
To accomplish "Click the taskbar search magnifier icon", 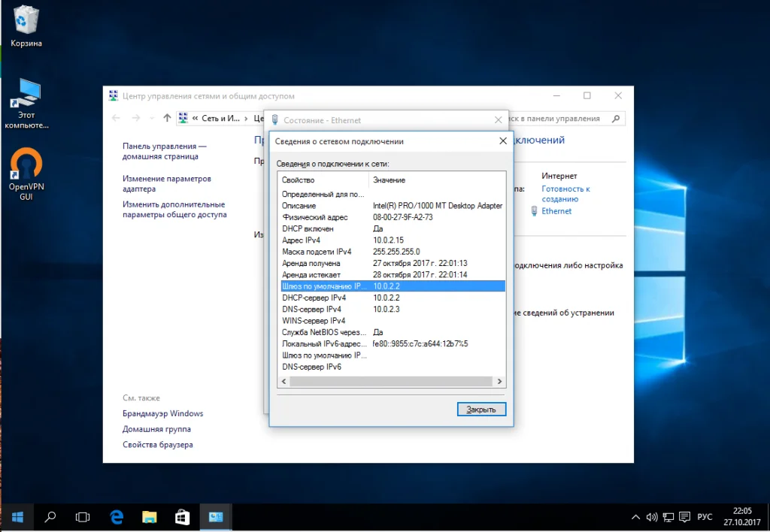I will coord(50,517).
